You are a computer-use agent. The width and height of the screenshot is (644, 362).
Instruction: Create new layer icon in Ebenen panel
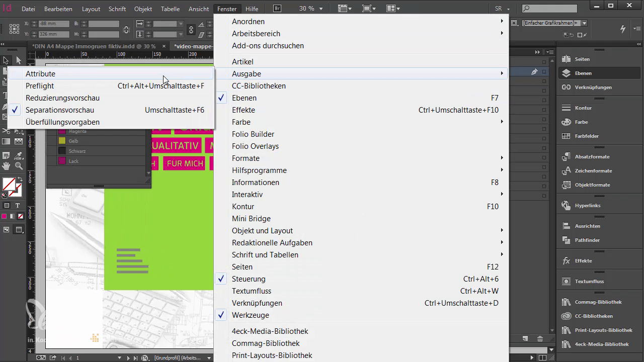coord(525,339)
